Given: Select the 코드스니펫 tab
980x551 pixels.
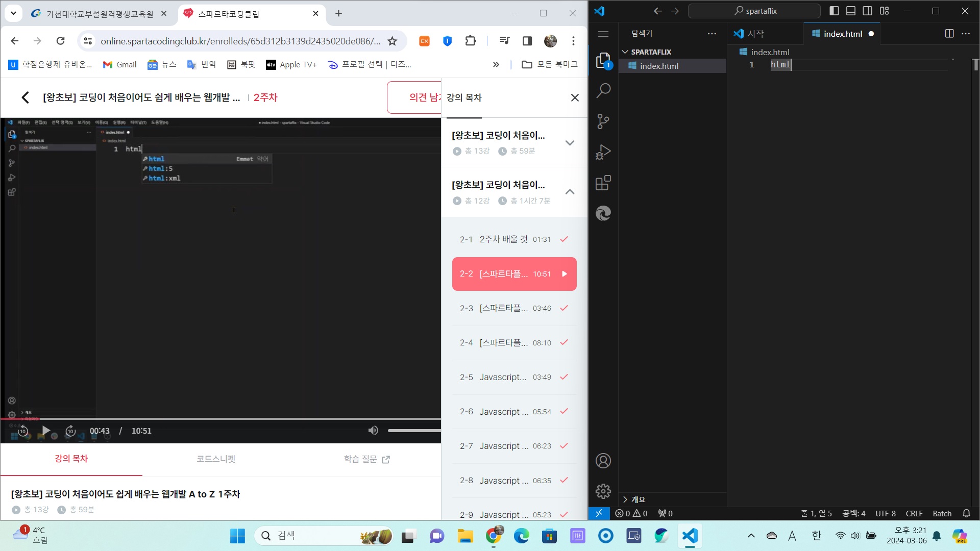Looking at the screenshot, I should click(x=216, y=459).
